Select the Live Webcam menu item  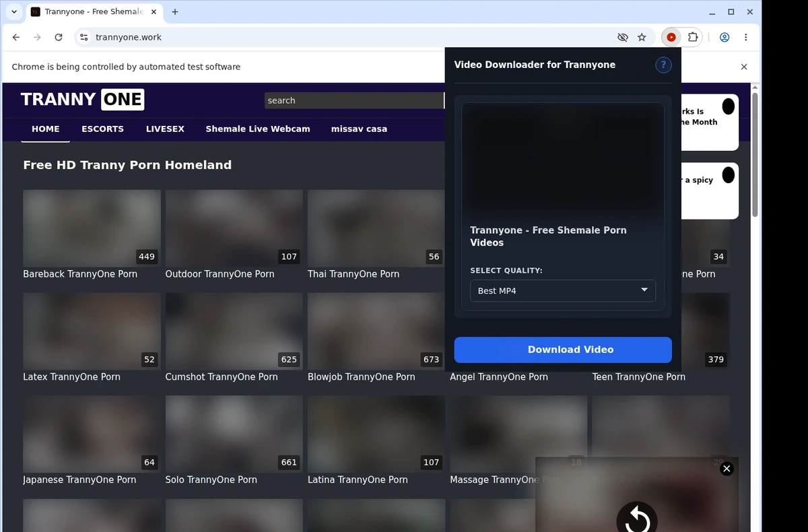pos(258,129)
